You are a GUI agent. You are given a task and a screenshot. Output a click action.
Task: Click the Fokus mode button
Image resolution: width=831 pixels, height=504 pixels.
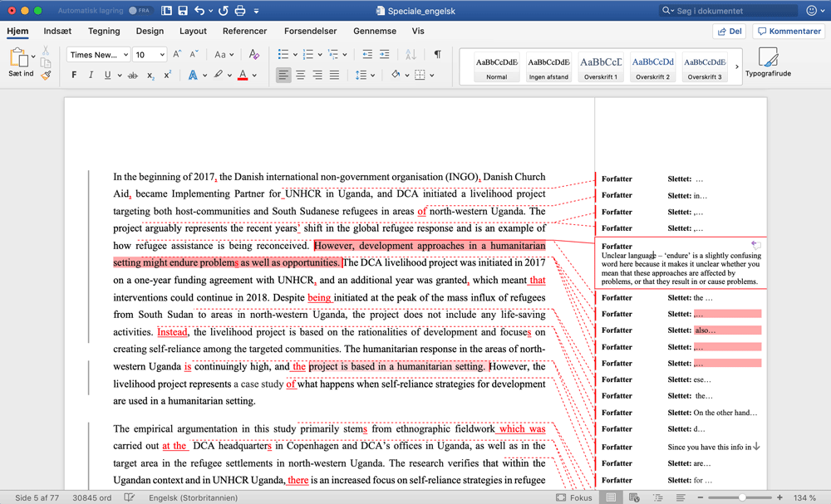(x=574, y=497)
